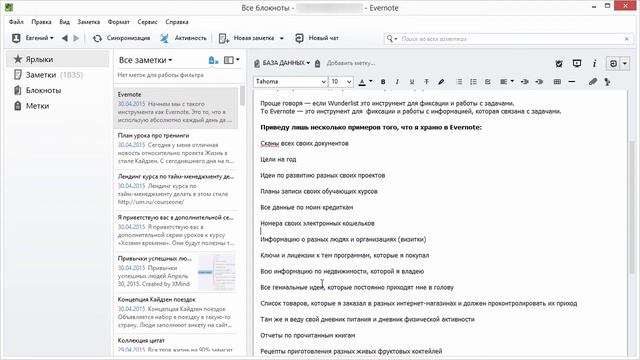Viewport: 640px width, 360px height.
Task: Click the note editor vertical scrollbar
Action: (x=632, y=206)
